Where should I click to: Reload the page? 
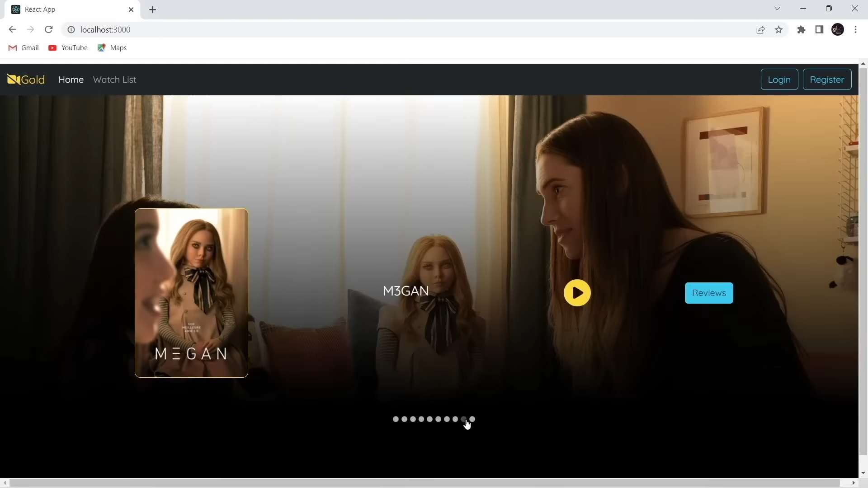[49, 30]
